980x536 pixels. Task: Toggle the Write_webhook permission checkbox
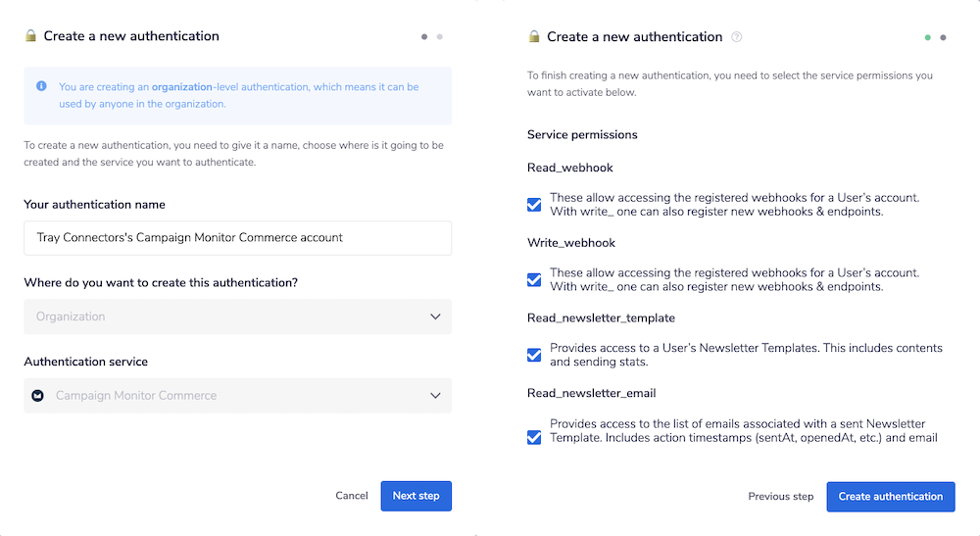click(x=534, y=279)
